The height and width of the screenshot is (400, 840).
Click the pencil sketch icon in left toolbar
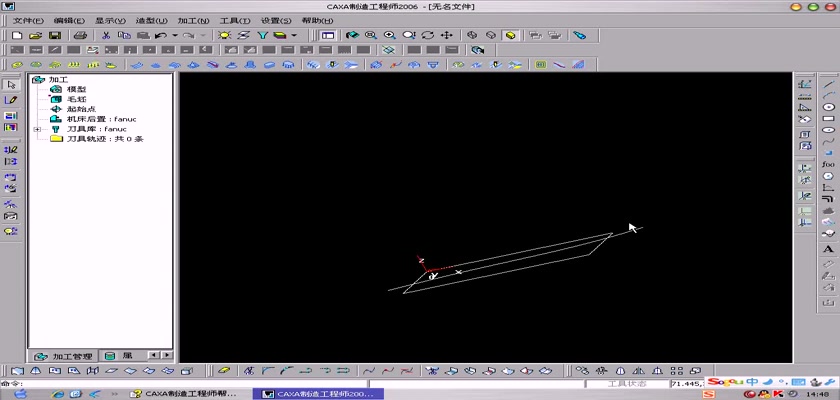pyautogui.click(x=11, y=100)
